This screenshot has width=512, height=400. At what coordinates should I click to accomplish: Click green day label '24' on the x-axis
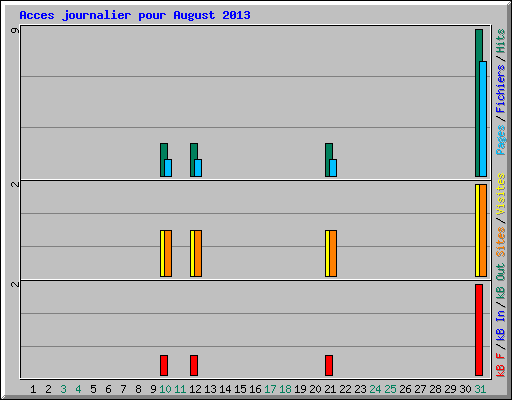(375, 389)
